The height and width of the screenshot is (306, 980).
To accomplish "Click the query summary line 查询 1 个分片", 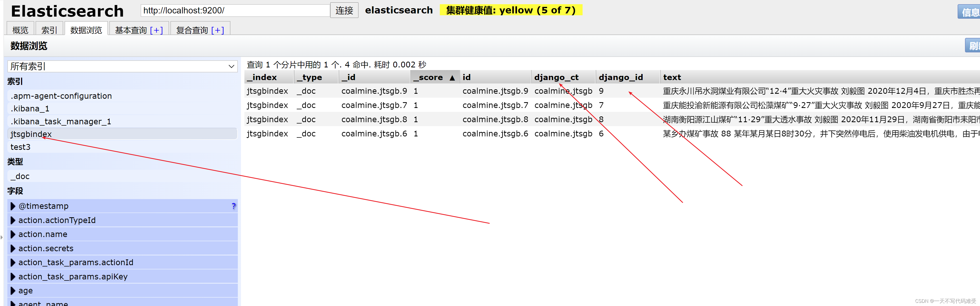I will (x=336, y=65).
